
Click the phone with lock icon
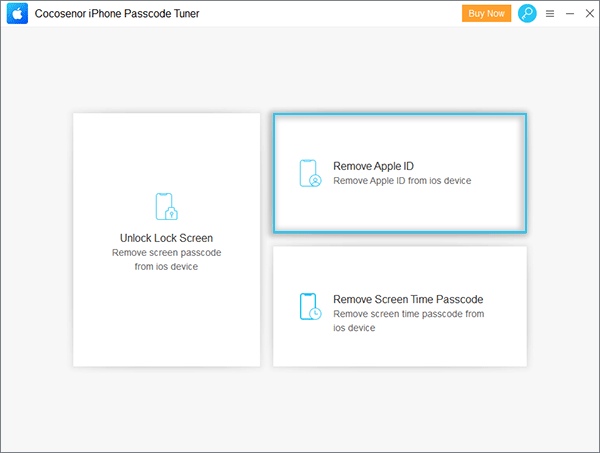(x=166, y=207)
